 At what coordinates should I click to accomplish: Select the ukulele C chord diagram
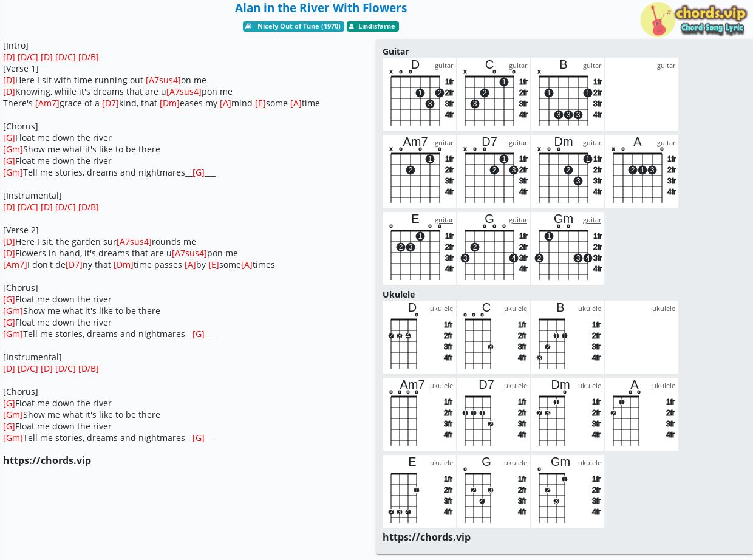point(494,337)
